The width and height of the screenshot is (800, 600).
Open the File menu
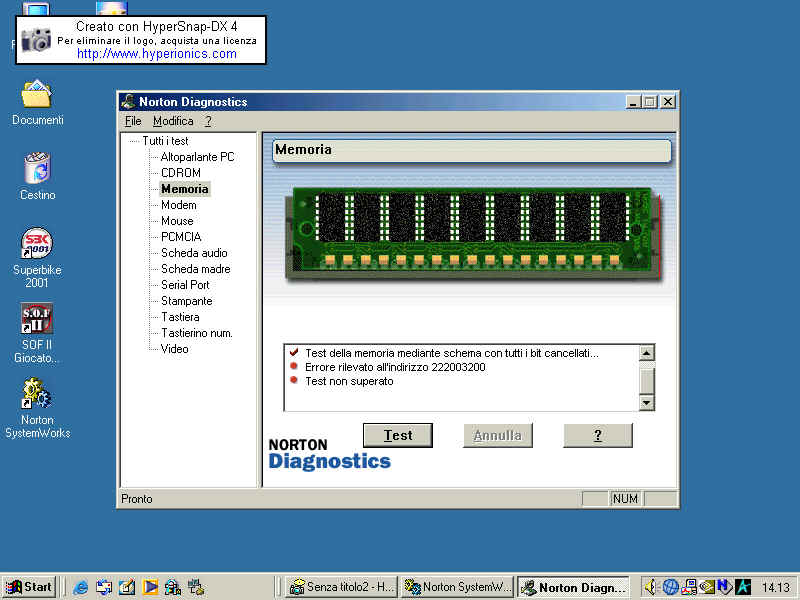133,121
